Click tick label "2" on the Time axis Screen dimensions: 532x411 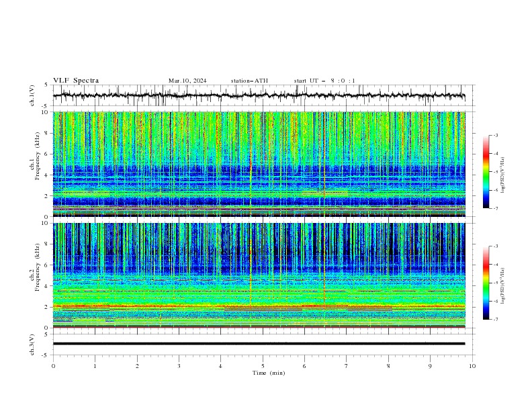(137, 366)
